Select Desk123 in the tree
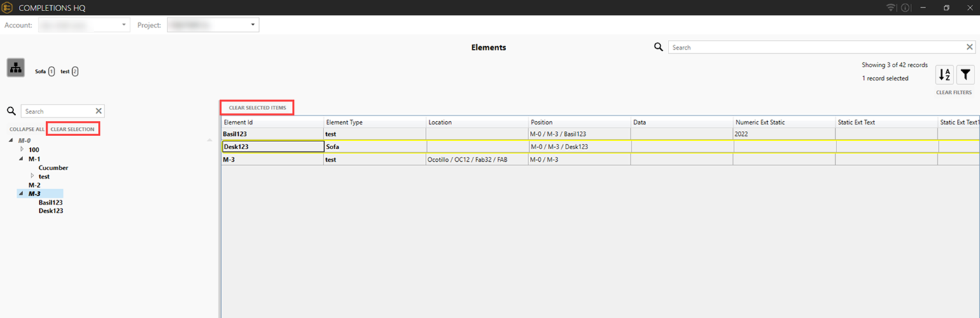 51,211
